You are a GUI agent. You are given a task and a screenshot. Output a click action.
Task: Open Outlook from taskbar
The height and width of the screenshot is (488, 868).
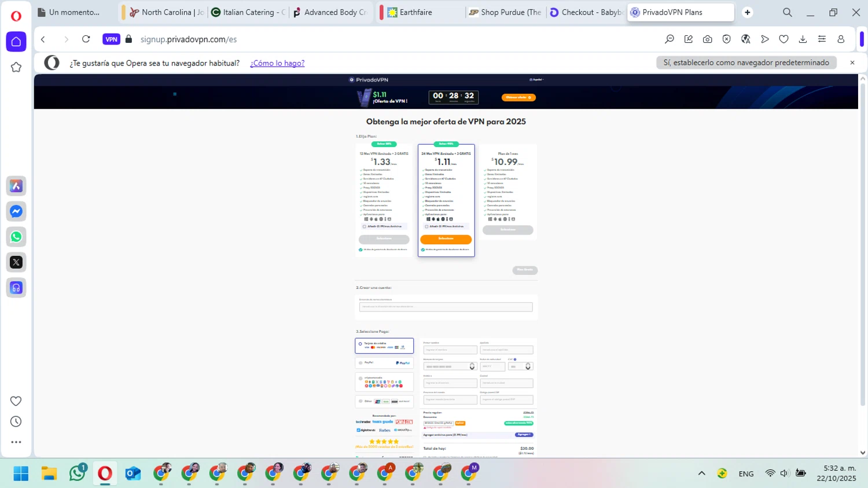(133, 474)
